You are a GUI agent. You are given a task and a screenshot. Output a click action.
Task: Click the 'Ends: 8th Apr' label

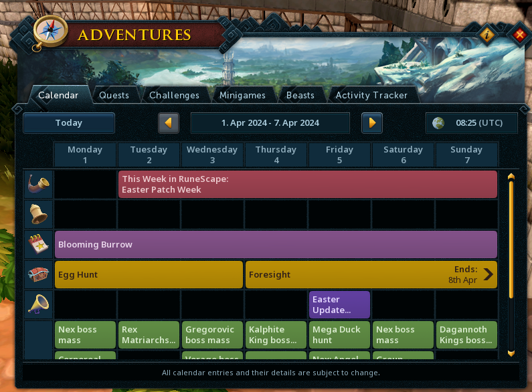point(463,274)
